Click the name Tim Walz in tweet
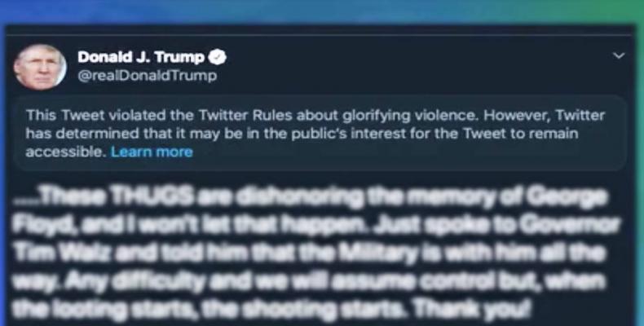644x326 pixels. tap(62, 254)
